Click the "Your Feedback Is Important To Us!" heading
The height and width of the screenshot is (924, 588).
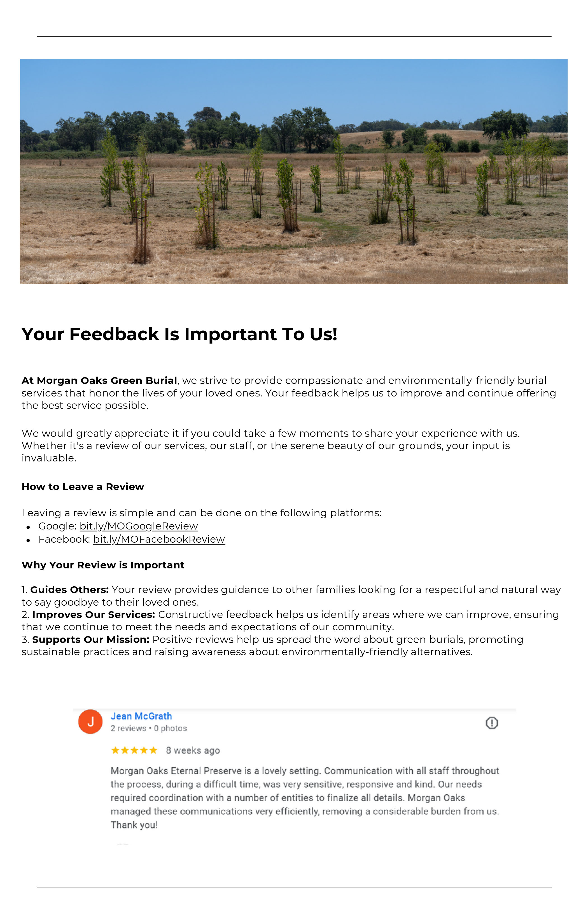point(179,334)
